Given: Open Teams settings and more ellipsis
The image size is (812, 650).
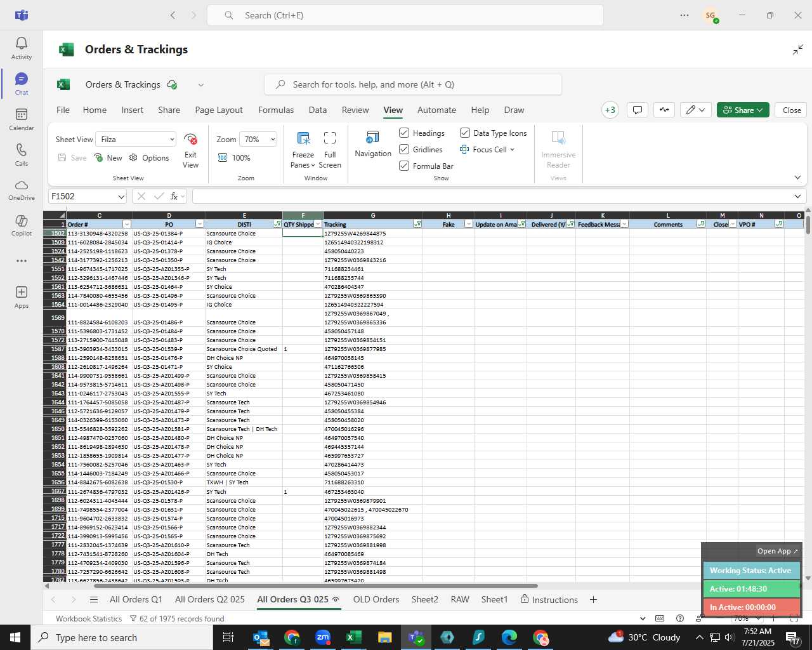Looking at the screenshot, I should coord(684,15).
